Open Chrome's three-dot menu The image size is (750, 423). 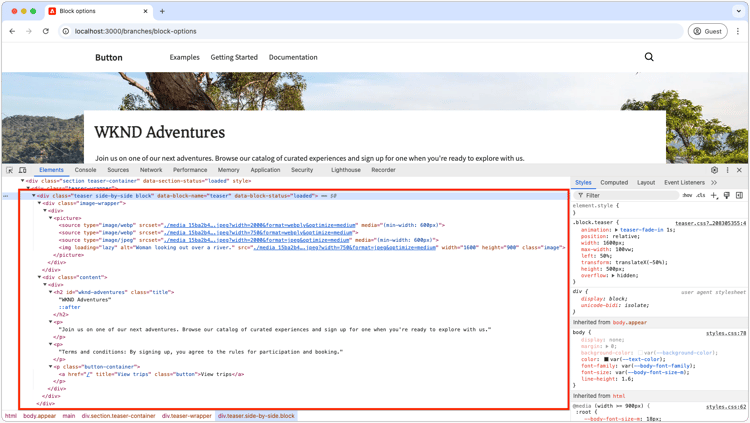738,31
